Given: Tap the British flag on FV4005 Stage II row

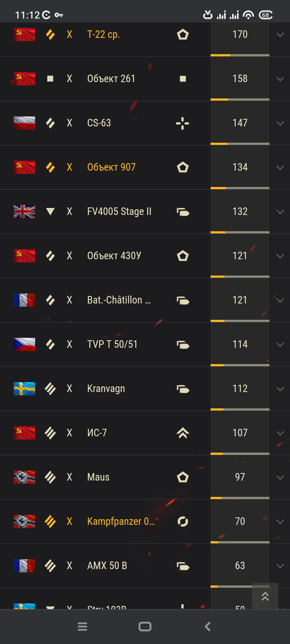Looking at the screenshot, I should point(24,211).
